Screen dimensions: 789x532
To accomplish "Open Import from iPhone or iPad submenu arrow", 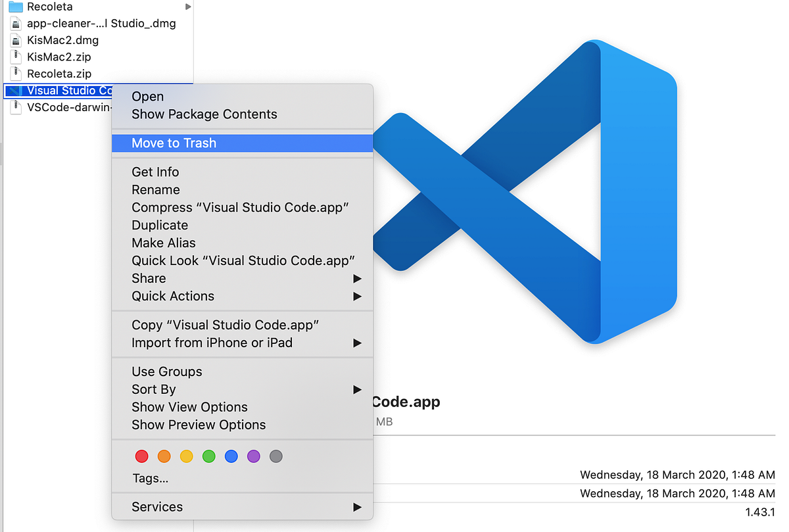I will 357,343.
